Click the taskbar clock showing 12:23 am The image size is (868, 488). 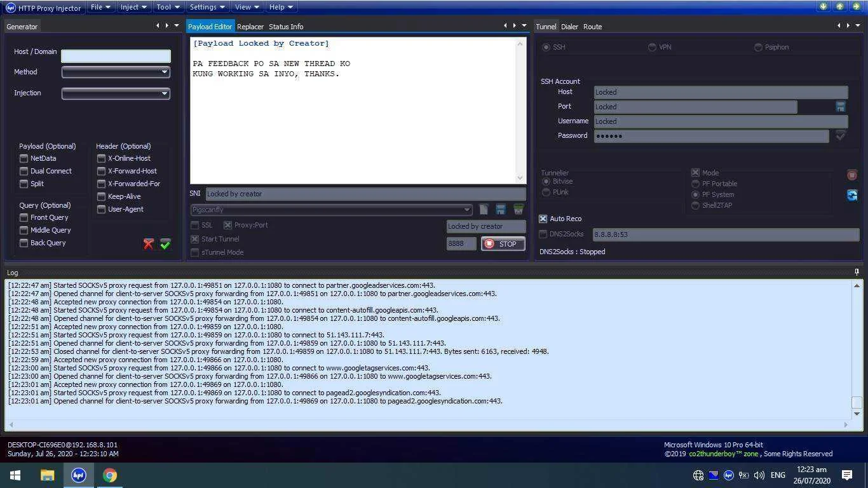click(x=811, y=475)
